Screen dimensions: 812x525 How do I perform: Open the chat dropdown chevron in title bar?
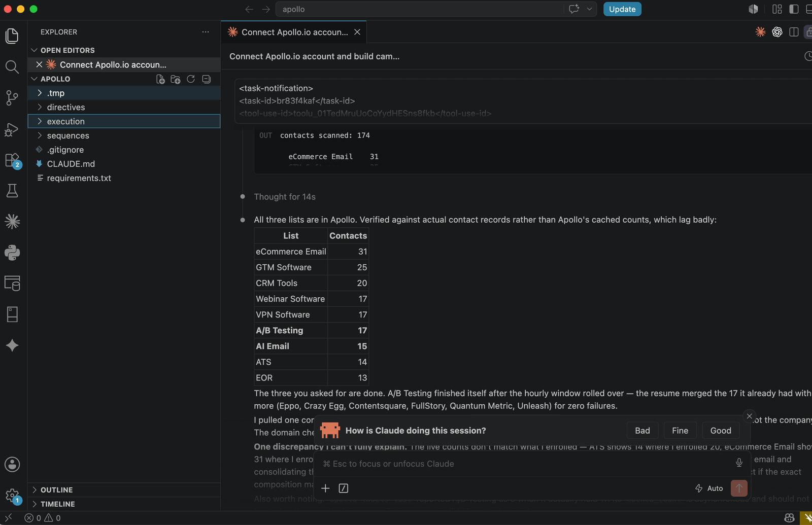click(589, 9)
